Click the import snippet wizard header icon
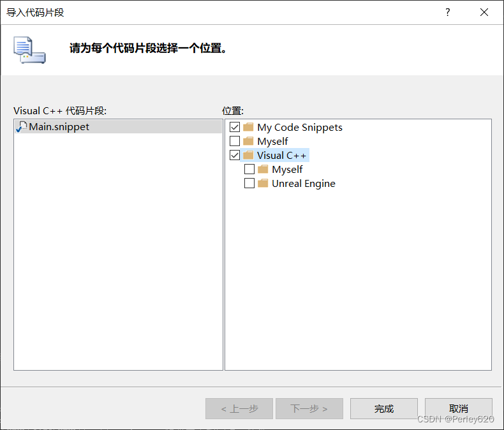504x430 pixels. pos(29,50)
